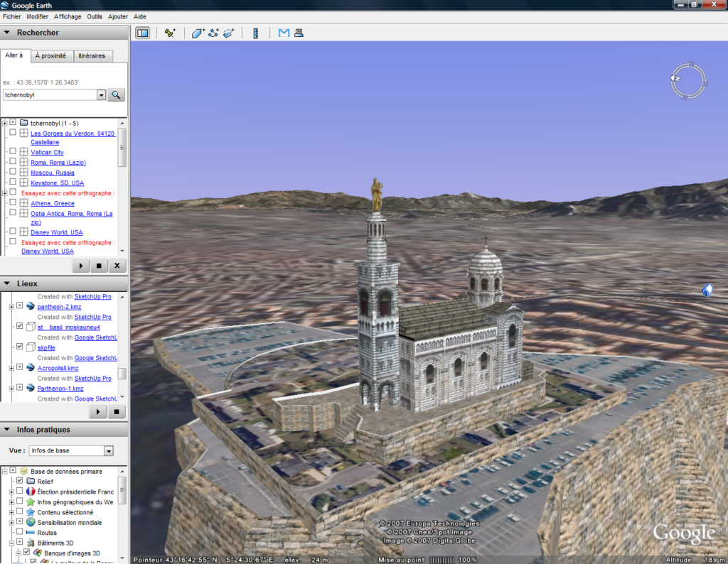Uncheck the Relief layer checkbox

pos(19,480)
